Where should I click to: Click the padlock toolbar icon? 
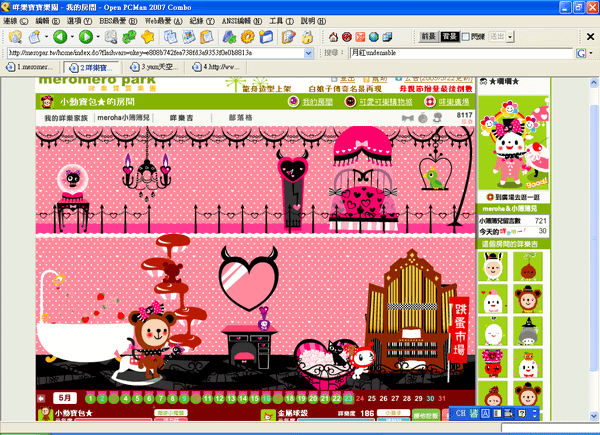pos(307,37)
